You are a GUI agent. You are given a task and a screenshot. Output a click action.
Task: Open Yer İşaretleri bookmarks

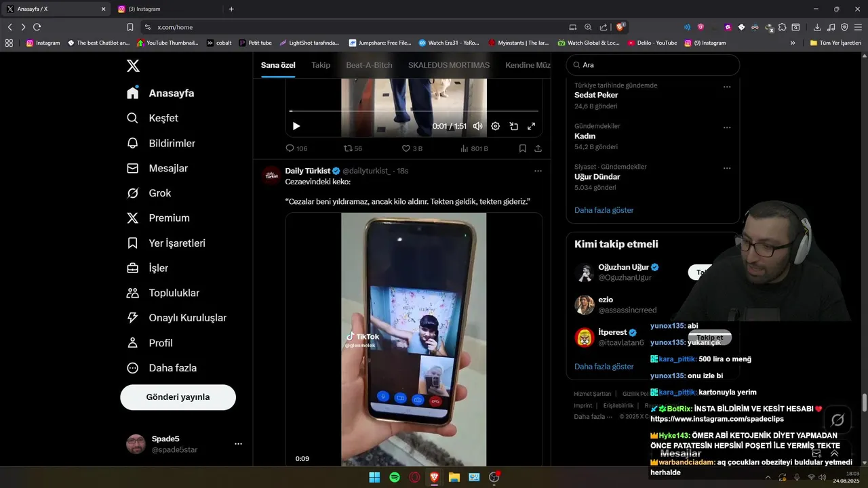pyautogui.click(x=166, y=243)
